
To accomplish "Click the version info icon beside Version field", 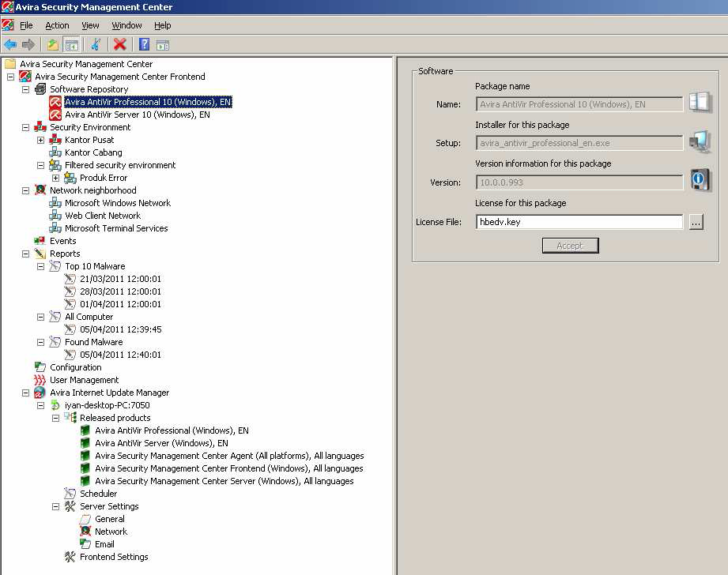I will 700,180.
